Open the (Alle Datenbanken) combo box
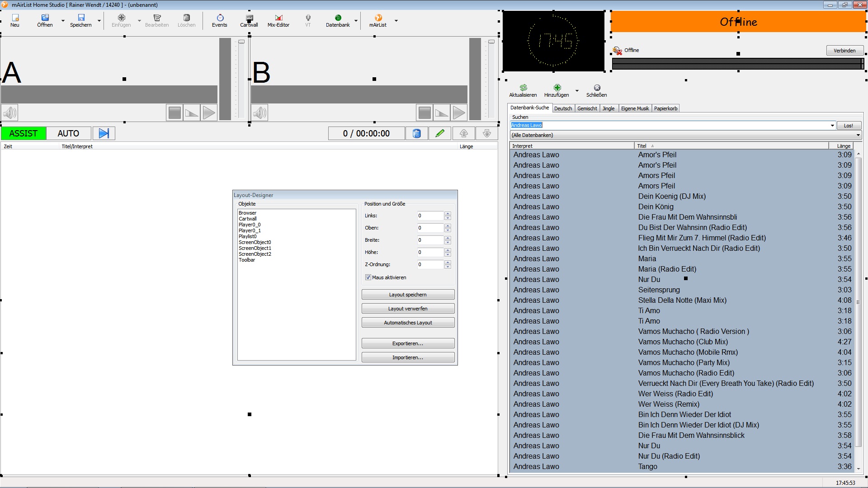 tap(685, 135)
